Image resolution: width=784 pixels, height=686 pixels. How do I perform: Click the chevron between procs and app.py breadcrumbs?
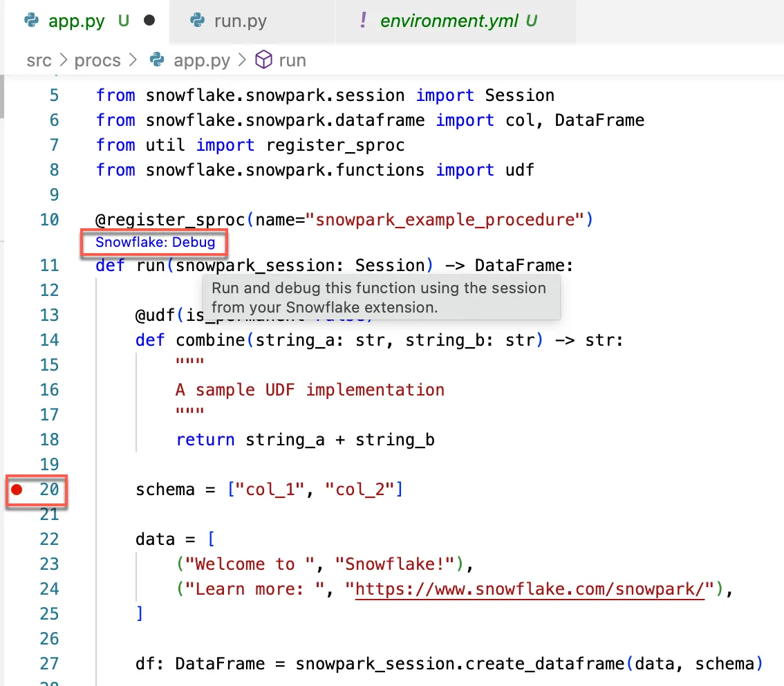point(133,60)
